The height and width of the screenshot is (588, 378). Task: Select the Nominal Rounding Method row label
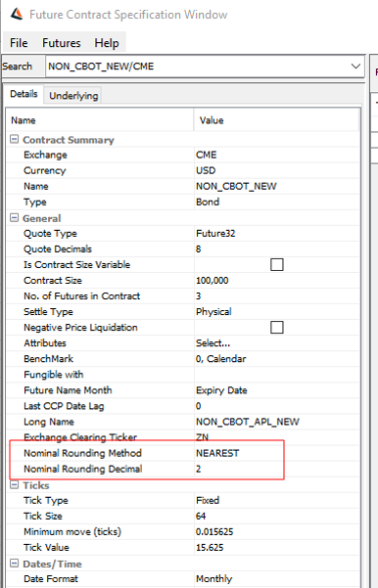click(82, 453)
